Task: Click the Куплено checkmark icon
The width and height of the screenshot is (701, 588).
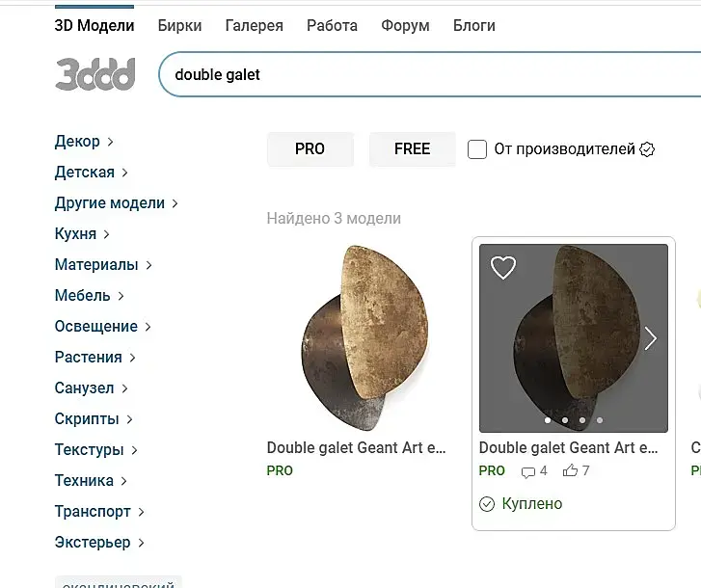Action: [x=487, y=504]
